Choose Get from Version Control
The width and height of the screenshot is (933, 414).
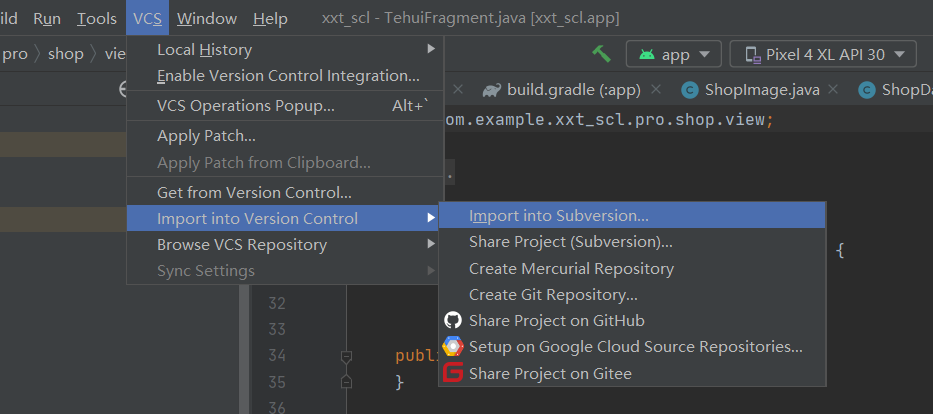[x=254, y=192]
